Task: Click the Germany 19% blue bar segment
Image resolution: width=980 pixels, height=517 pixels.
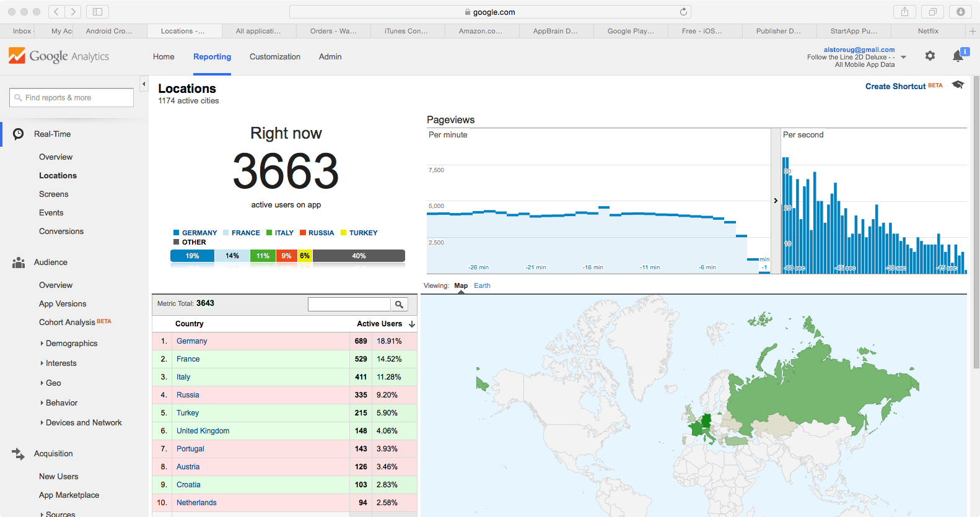Action: coord(192,256)
